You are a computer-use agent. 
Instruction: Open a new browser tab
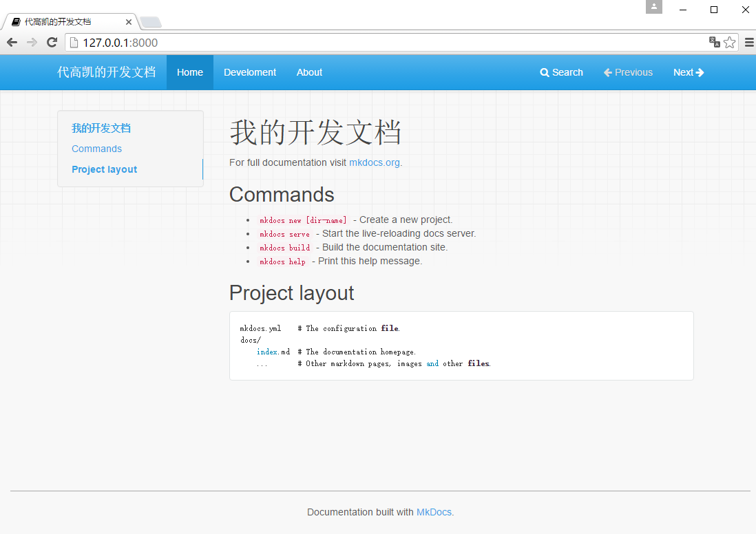click(151, 23)
